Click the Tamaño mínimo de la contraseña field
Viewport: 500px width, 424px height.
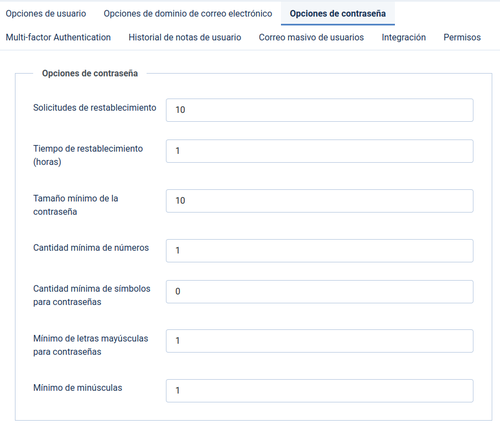tap(320, 201)
